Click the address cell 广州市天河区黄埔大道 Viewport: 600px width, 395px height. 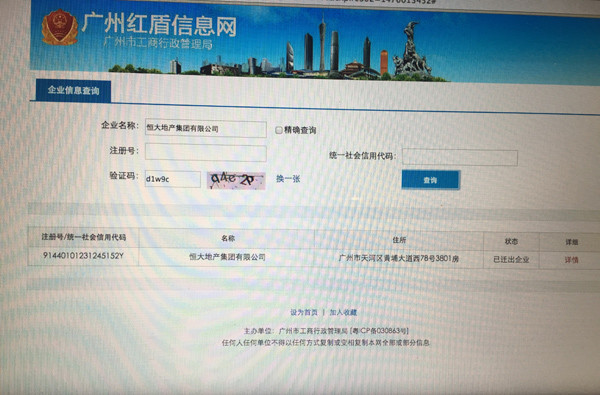399,258
